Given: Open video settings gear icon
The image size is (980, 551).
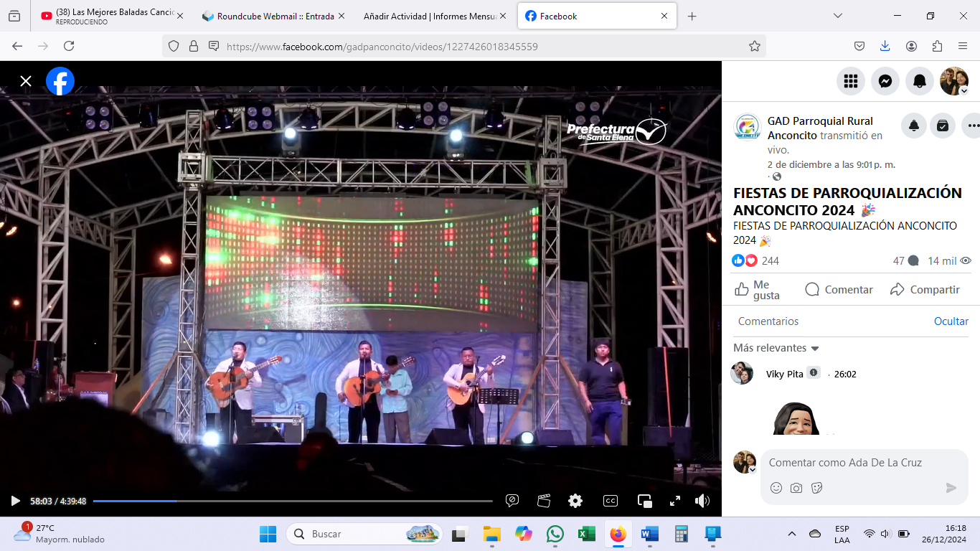Looking at the screenshot, I should [x=575, y=501].
